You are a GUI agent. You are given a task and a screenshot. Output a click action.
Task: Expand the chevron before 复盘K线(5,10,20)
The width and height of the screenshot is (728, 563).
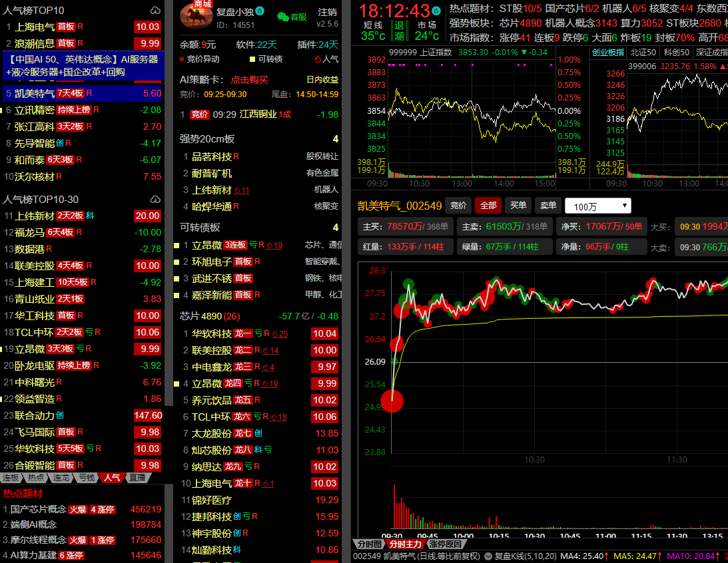point(488,556)
